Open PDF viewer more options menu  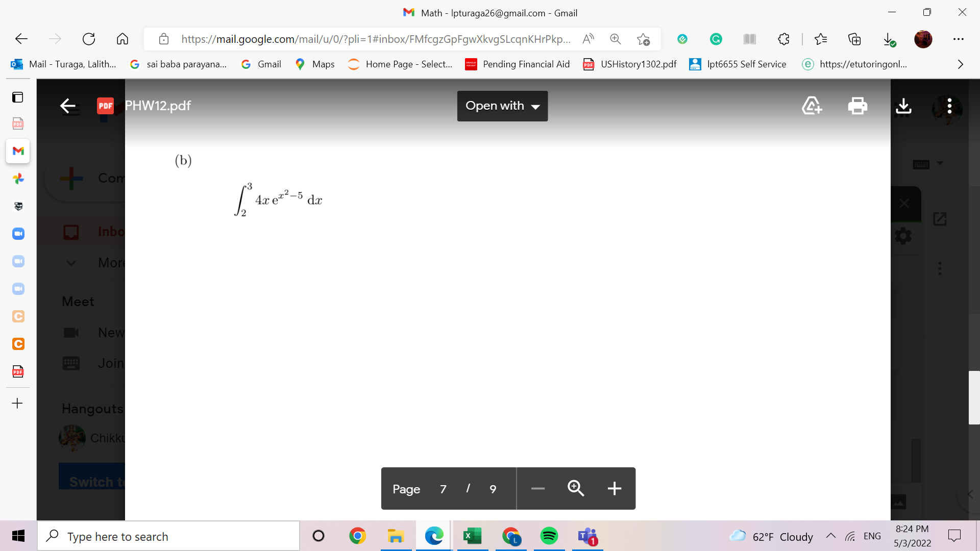pos(949,106)
